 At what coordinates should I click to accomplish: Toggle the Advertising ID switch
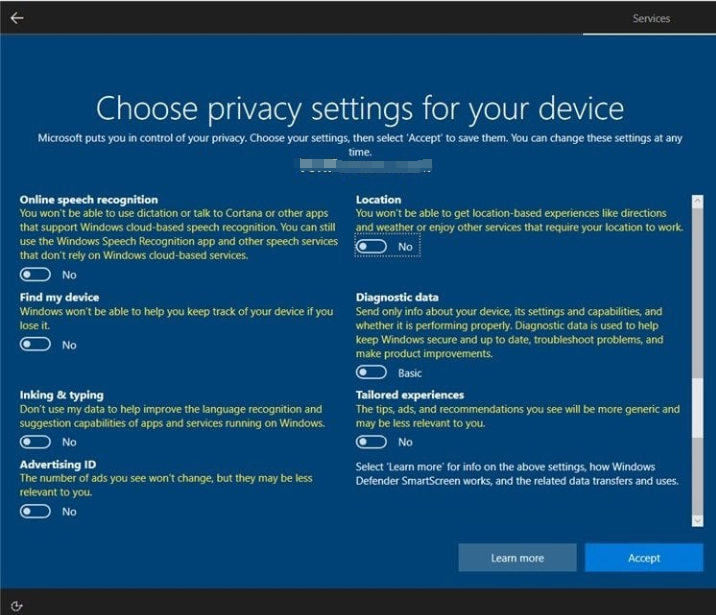tap(35, 511)
